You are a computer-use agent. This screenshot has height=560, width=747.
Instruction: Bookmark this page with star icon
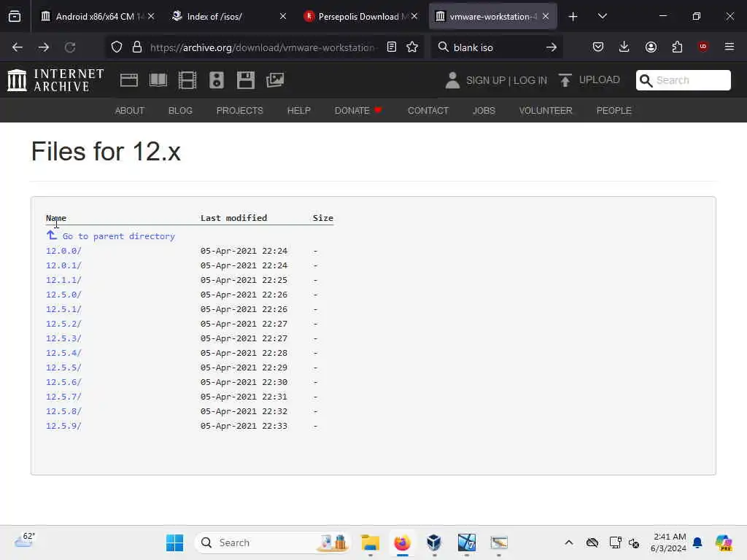413,47
